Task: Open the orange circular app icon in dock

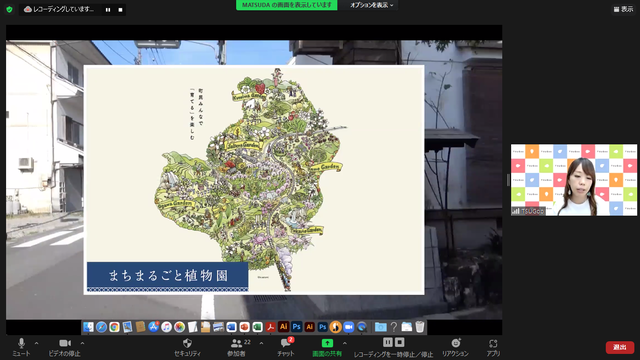Action: 336,327
